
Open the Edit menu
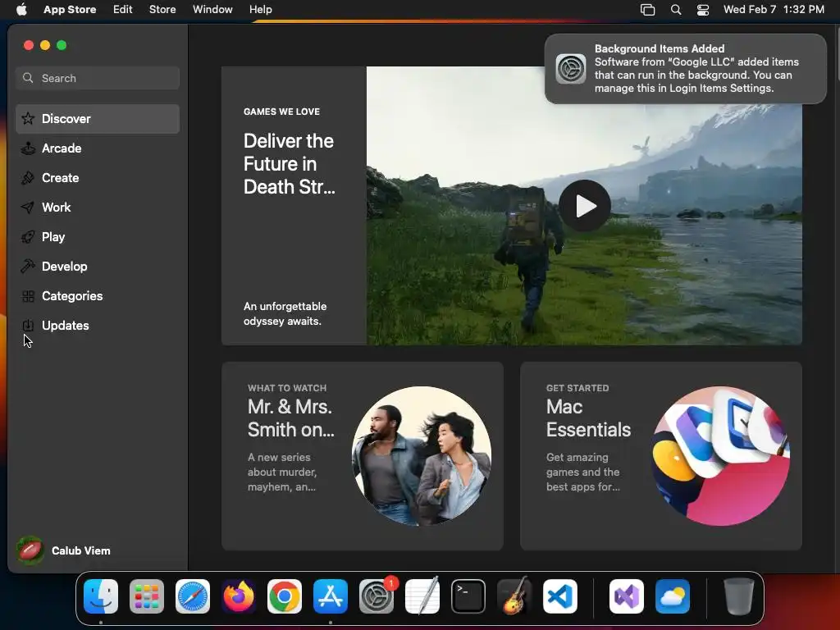pyautogui.click(x=123, y=10)
